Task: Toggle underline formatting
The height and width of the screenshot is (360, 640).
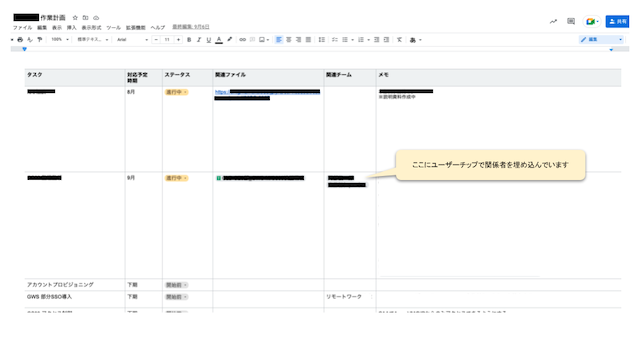Action: [x=209, y=40]
